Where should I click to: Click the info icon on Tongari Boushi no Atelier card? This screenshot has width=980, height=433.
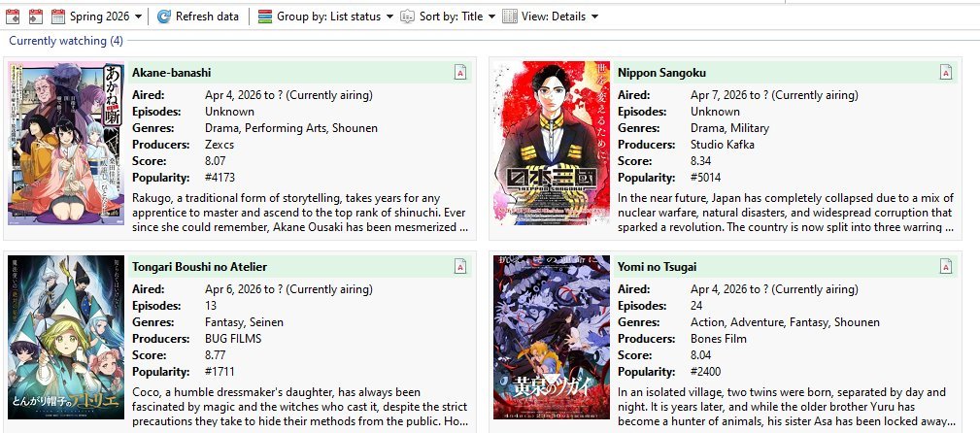tap(460, 267)
